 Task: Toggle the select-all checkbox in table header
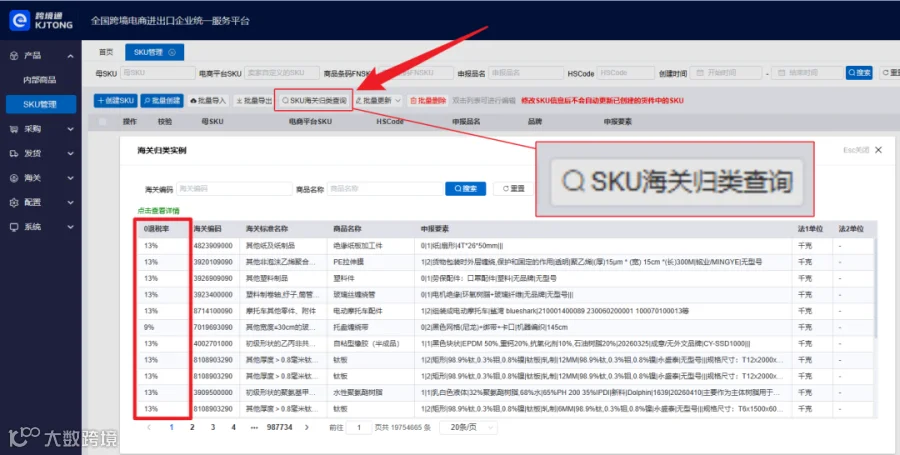pyautogui.click(x=103, y=122)
